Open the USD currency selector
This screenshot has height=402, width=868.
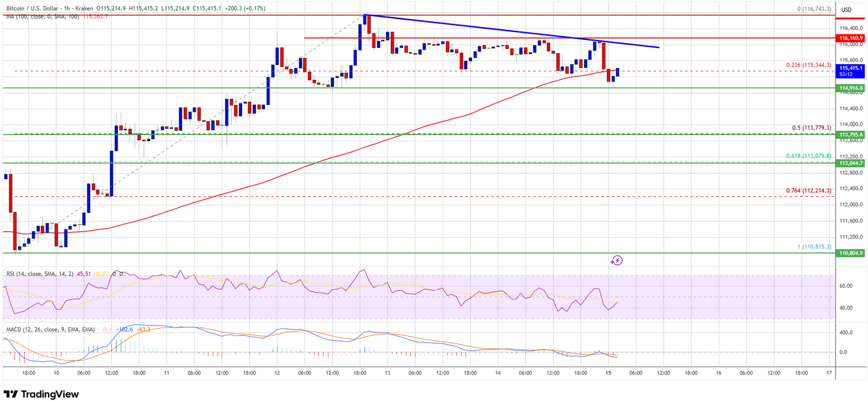[847, 9]
